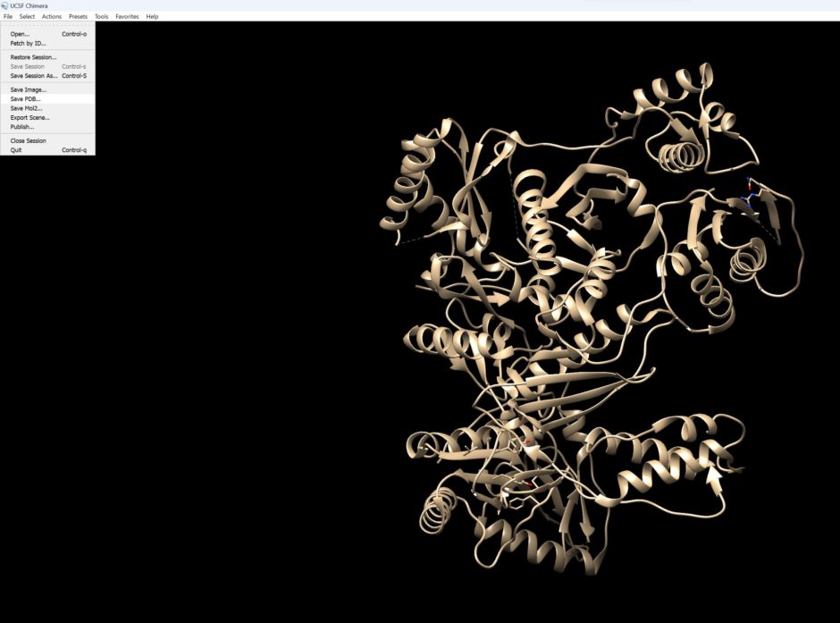Choose Save Image from the File menu
The image size is (840, 623).
tap(27, 89)
